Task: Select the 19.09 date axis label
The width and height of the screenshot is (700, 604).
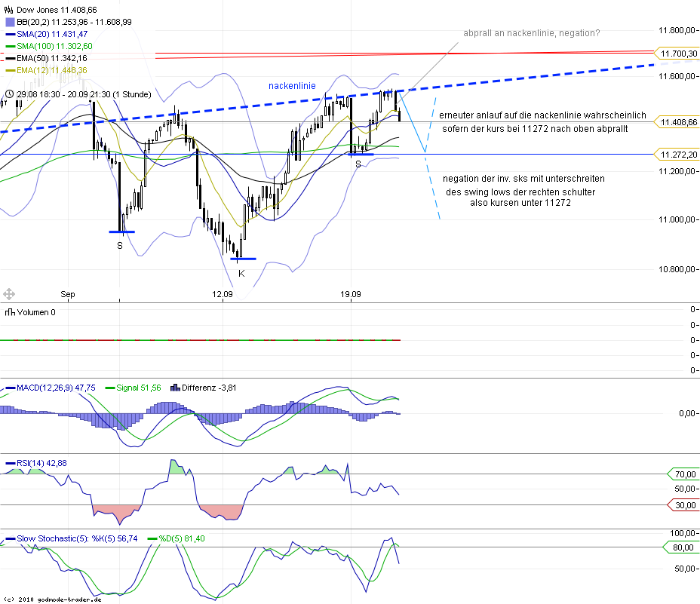Action: click(352, 295)
